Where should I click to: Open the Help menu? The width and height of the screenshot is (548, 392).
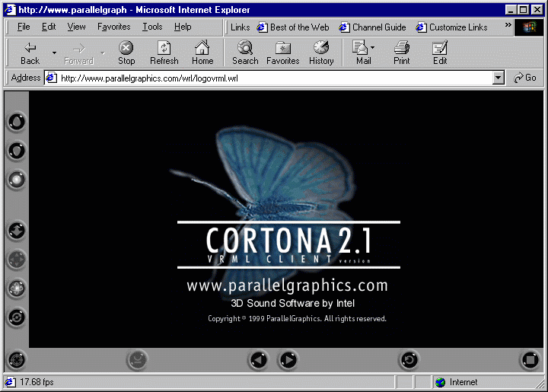[x=183, y=27]
